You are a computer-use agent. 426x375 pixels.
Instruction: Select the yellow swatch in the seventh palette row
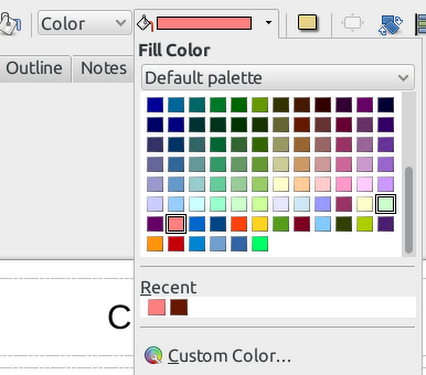tap(260, 224)
